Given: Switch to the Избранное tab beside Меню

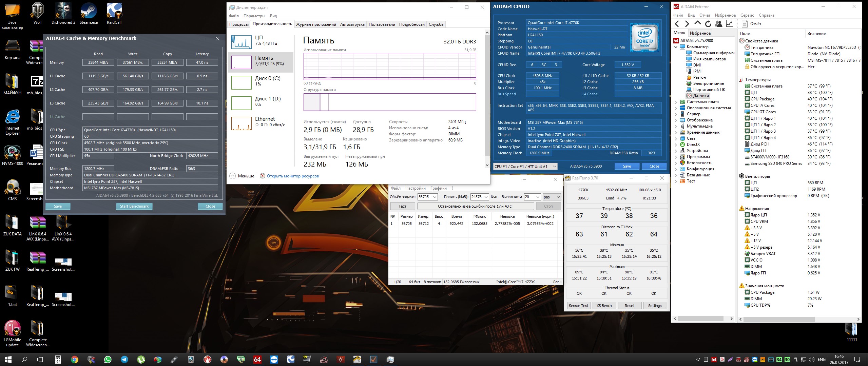Looking at the screenshot, I should [700, 33].
